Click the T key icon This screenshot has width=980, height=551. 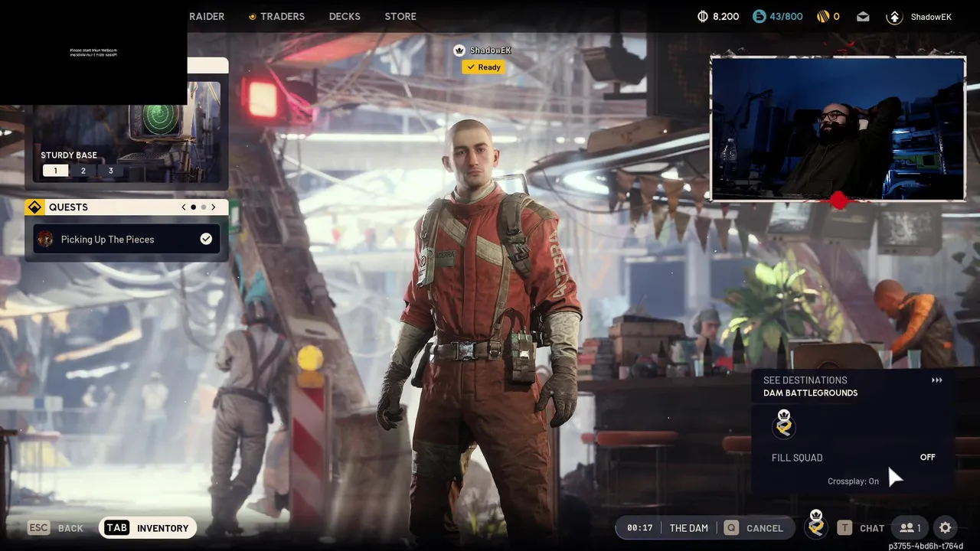click(x=844, y=528)
